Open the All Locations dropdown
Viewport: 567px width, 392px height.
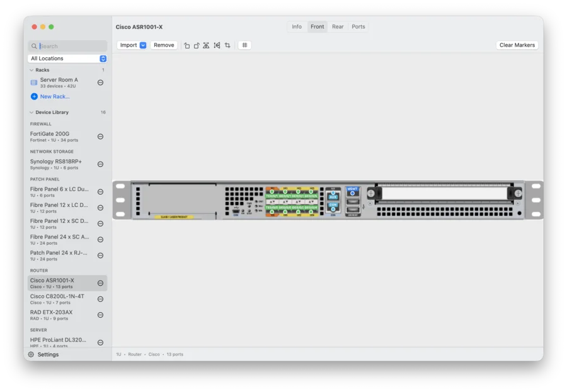pos(67,59)
